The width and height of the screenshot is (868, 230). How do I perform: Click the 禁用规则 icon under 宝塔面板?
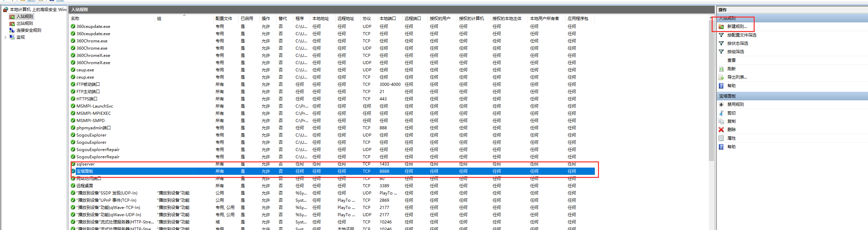point(721,104)
